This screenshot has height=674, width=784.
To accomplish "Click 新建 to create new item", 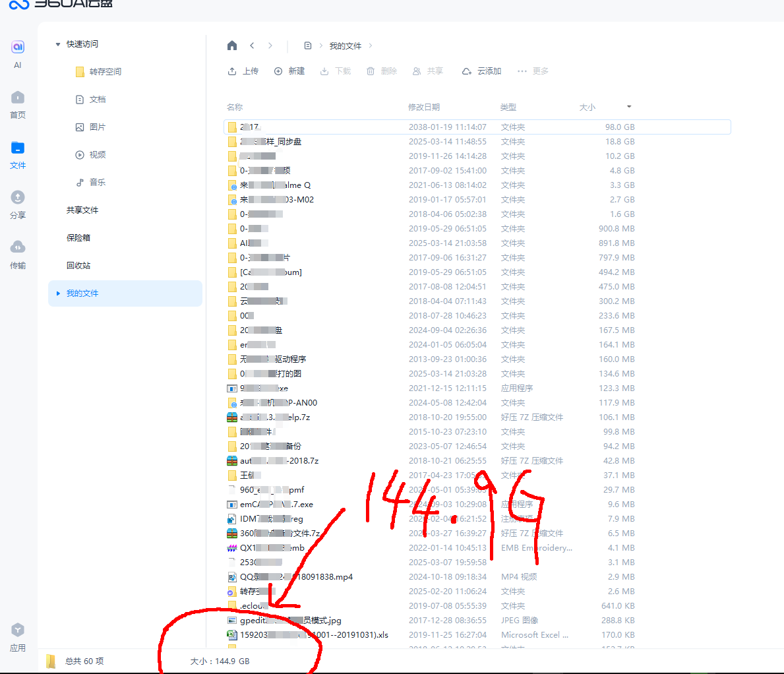I will pyautogui.click(x=289, y=71).
